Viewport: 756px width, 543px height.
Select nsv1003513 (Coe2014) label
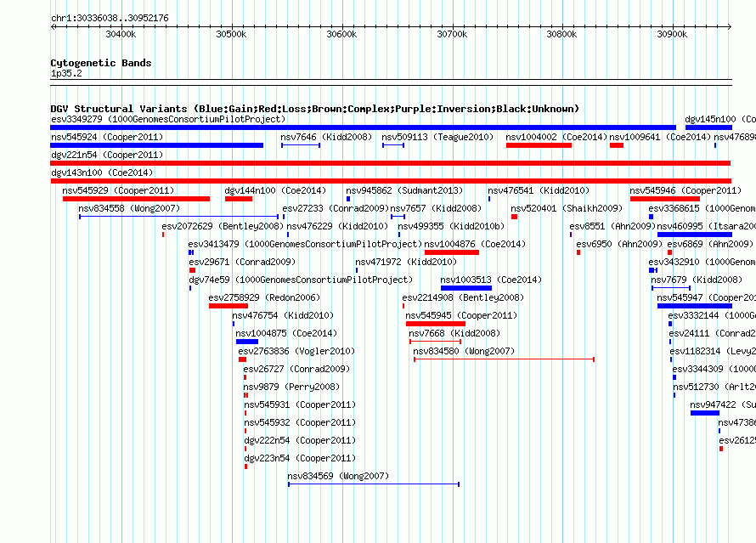491,280
